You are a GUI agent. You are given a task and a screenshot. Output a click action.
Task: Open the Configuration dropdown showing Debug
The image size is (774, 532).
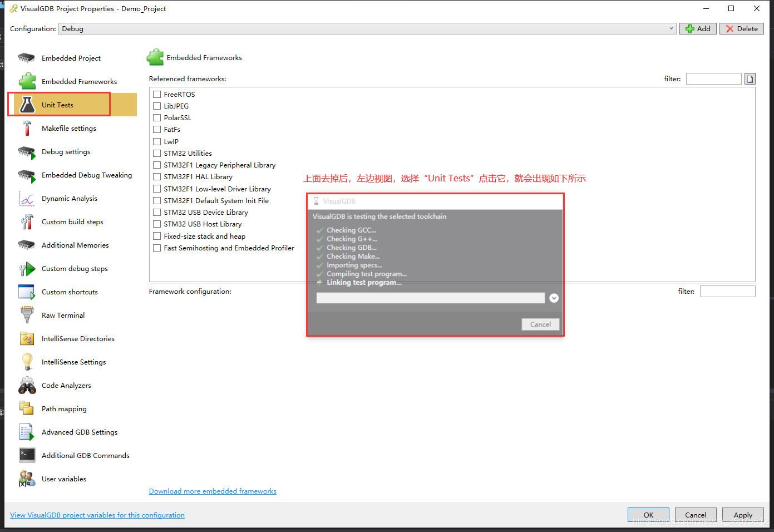tap(367, 28)
